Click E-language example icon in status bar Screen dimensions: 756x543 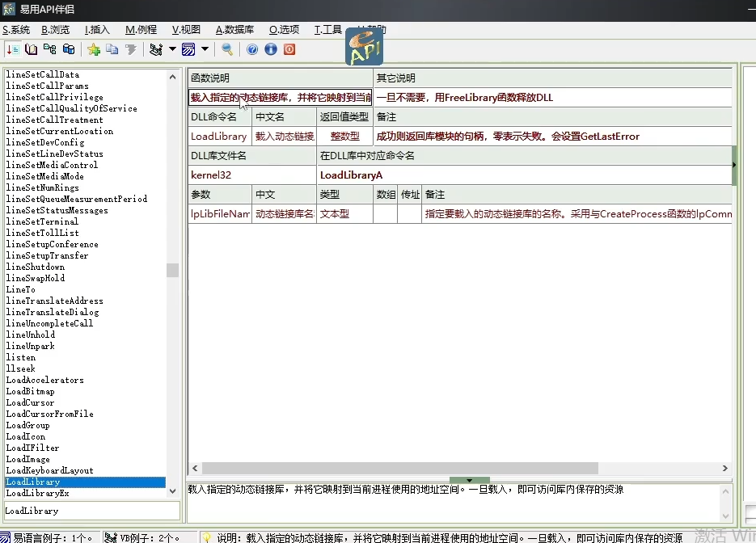[6, 537]
